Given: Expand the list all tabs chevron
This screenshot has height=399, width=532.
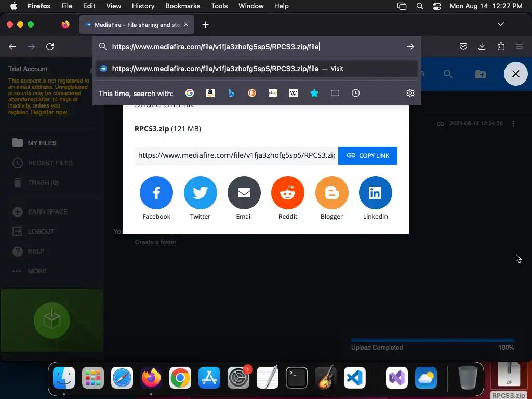Looking at the screenshot, I should click(x=500, y=24).
